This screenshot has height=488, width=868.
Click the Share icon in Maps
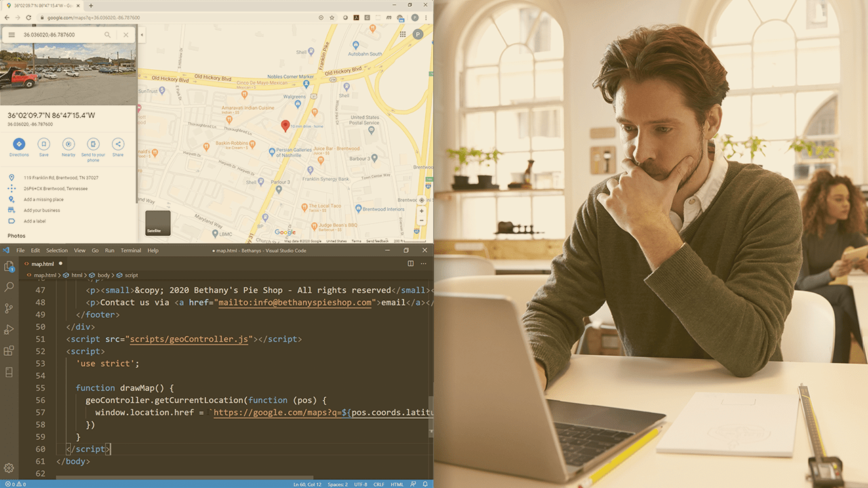118,144
